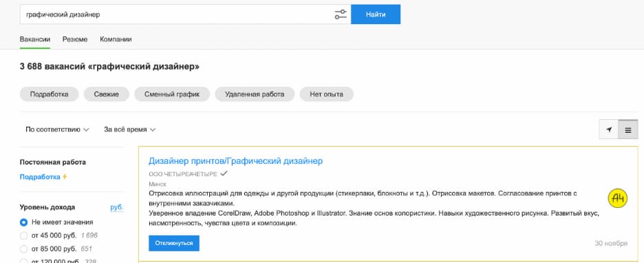
Task: Switch to list view of vacancies
Action: click(628, 130)
